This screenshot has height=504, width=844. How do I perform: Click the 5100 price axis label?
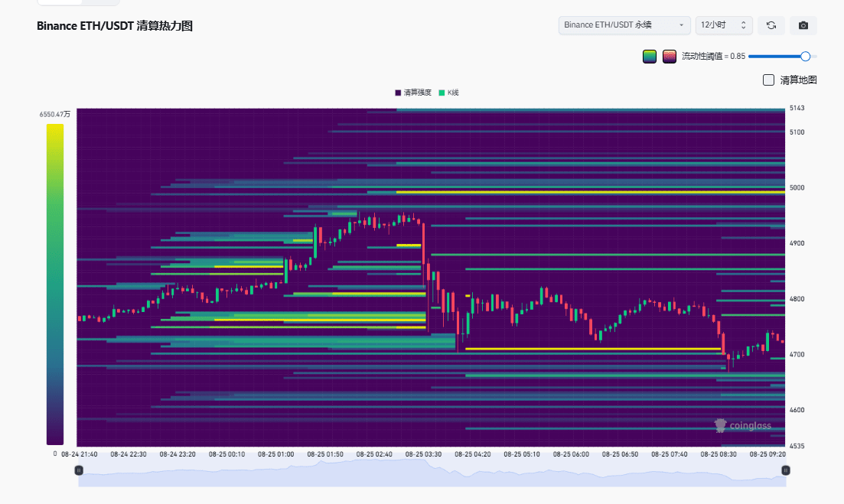click(797, 132)
